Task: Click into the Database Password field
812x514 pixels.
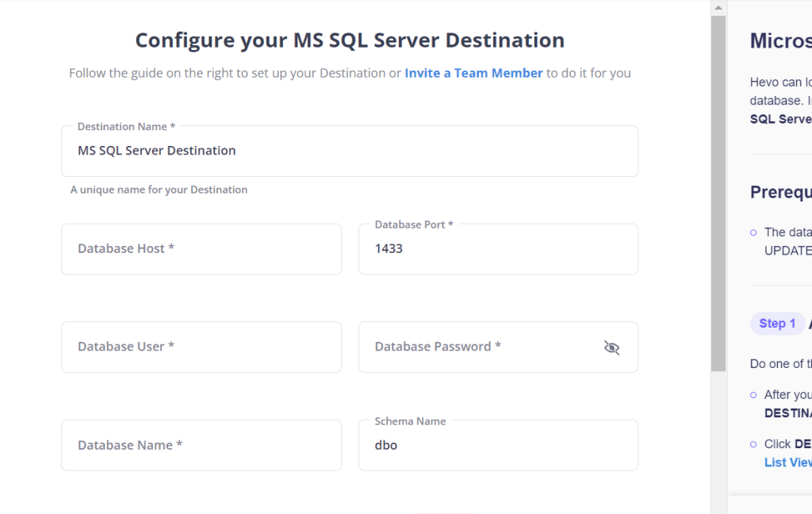Action: [x=498, y=347]
